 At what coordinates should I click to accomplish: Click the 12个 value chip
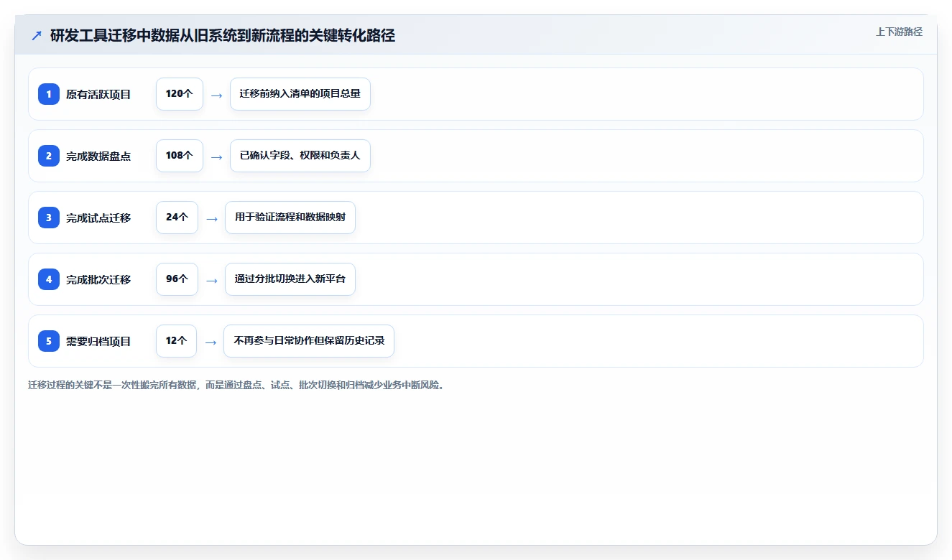[x=176, y=341]
